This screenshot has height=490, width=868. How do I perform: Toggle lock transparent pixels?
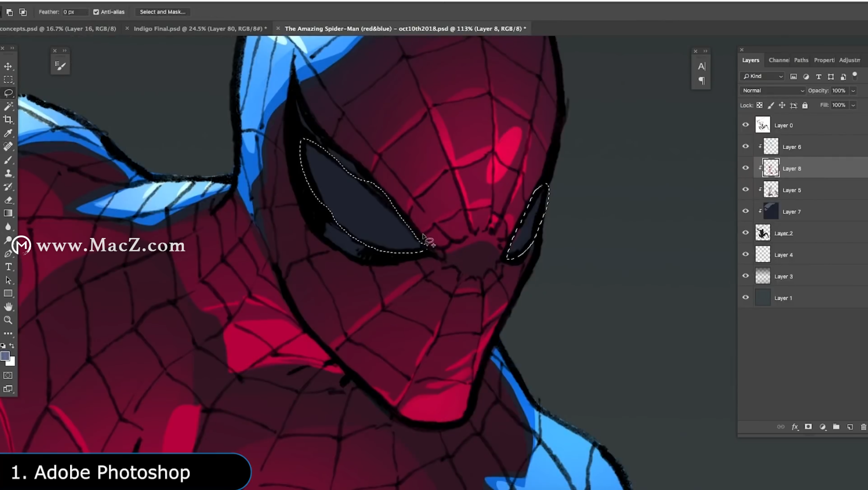(759, 105)
